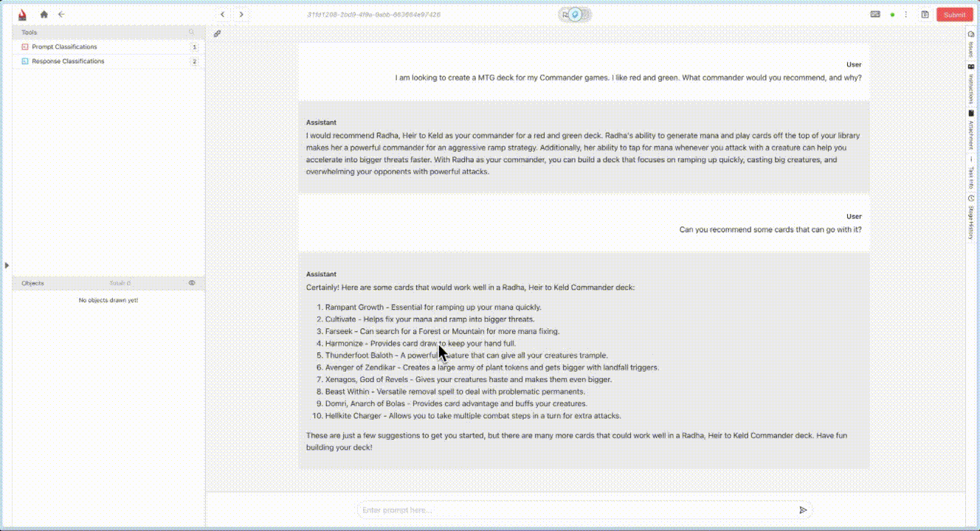Click the 'No objects drawn yet!' message
Image resolution: width=980 pixels, height=531 pixels.
pos(108,300)
